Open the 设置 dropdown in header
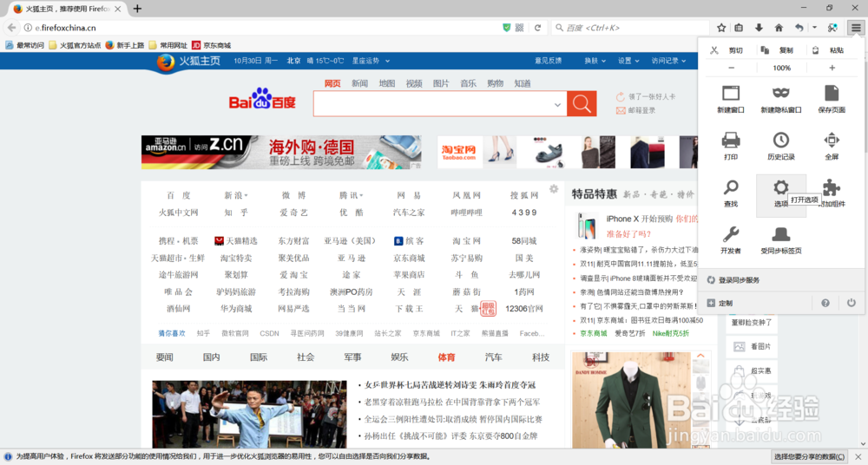The width and height of the screenshot is (868, 465). point(628,61)
